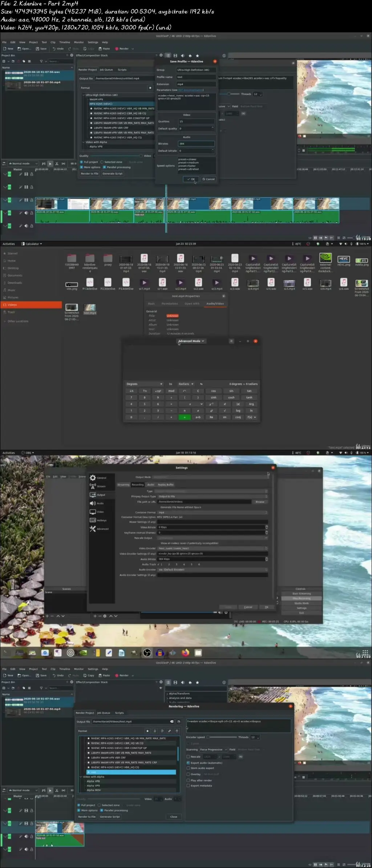Image resolution: width=372 pixels, height=868 pixels.
Task: Click Profile name field containing test
Action: (x=196, y=77)
